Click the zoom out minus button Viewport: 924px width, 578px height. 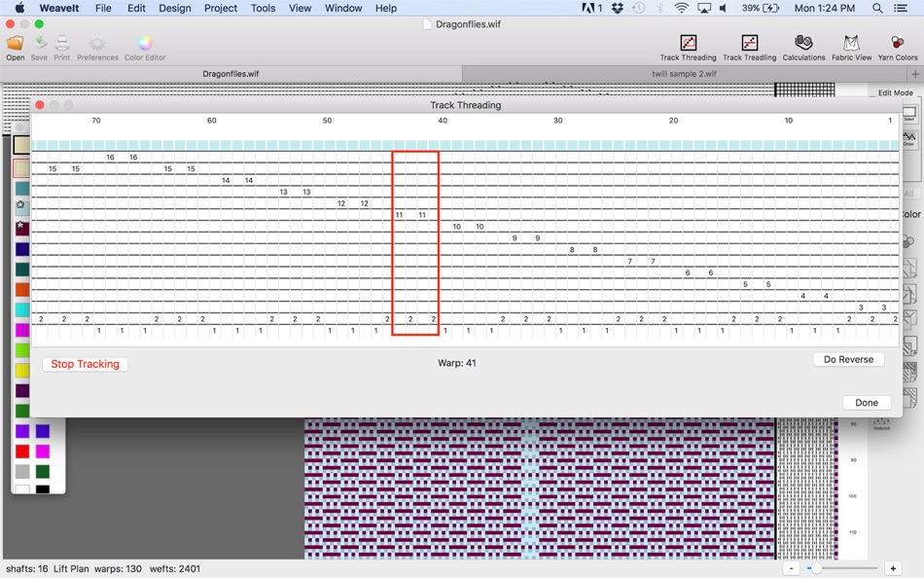pyautogui.click(x=792, y=568)
